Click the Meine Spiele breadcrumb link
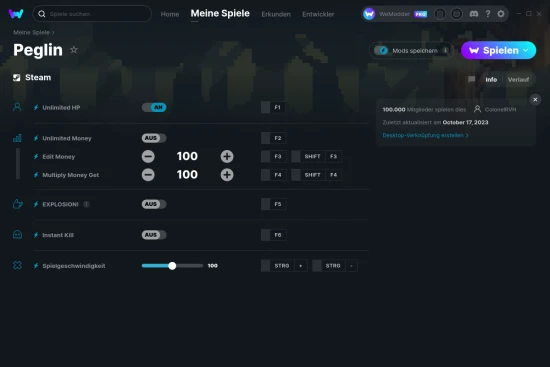This screenshot has height=367, width=550. click(31, 32)
